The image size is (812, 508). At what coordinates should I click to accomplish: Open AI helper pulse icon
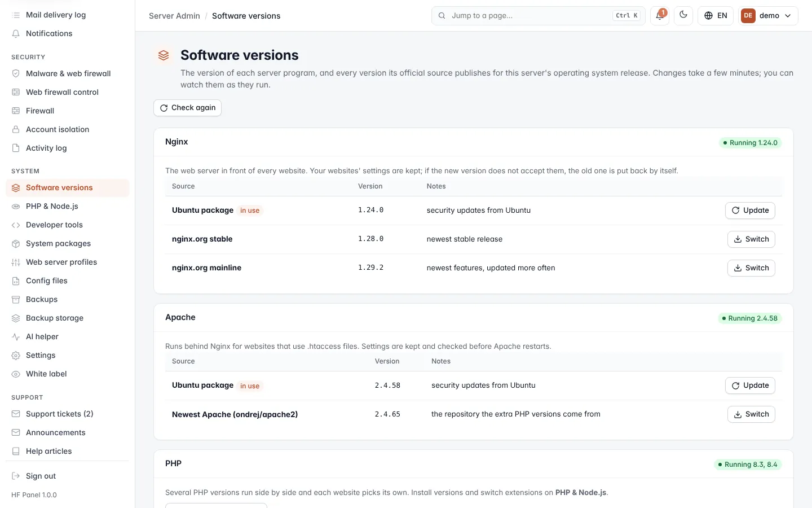point(16,337)
